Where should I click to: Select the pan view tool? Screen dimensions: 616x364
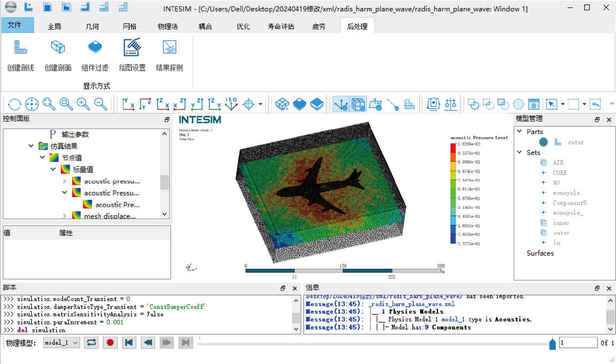32,104
